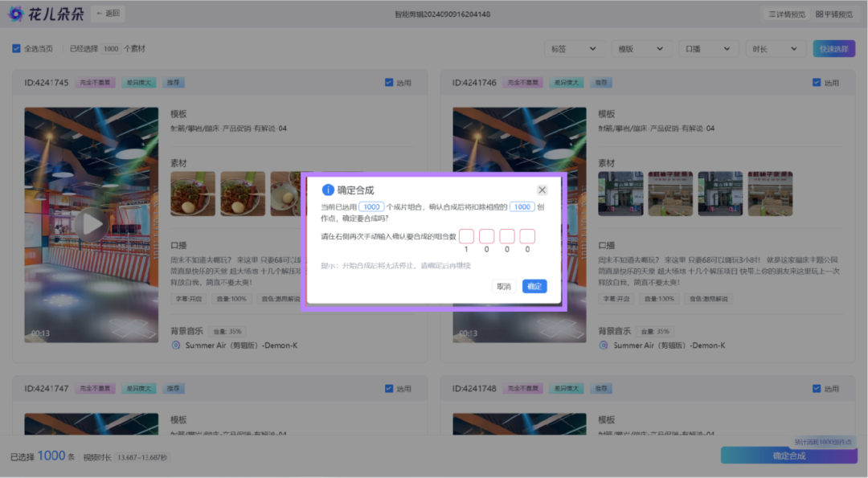Uncheck 选用 for ID:4241747
The height and width of the screenshot is (478, 868).
(x=389, y=388)
